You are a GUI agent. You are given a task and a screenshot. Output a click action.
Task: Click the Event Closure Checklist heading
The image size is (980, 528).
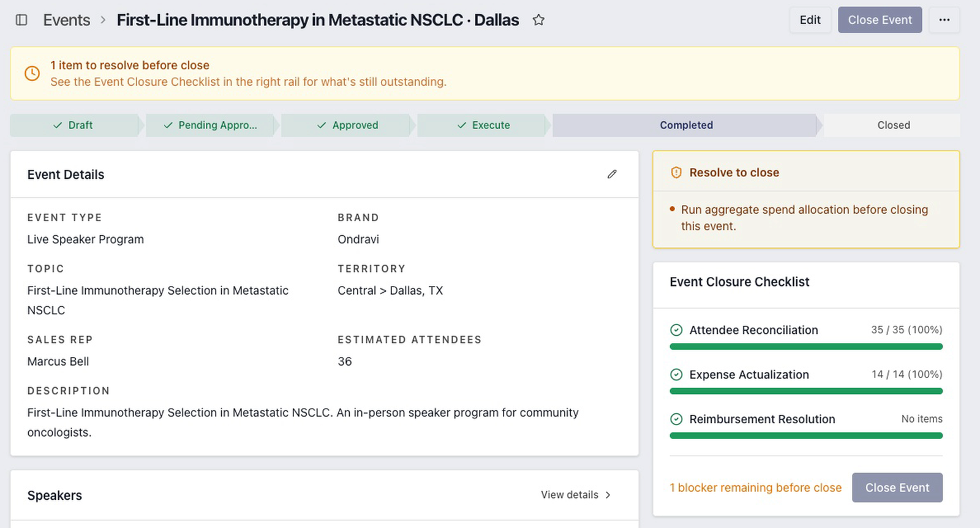(739, 282)
